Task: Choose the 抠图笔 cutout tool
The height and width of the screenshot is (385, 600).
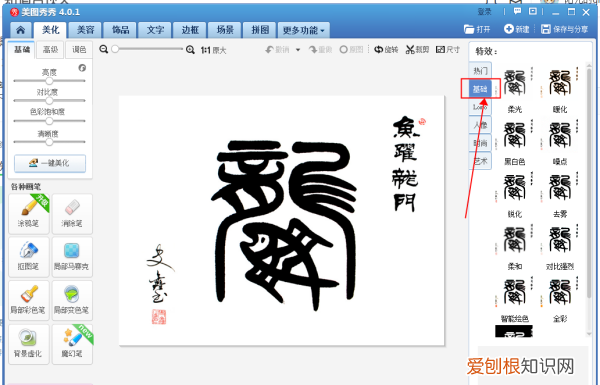Action: (x=29, y=257)
